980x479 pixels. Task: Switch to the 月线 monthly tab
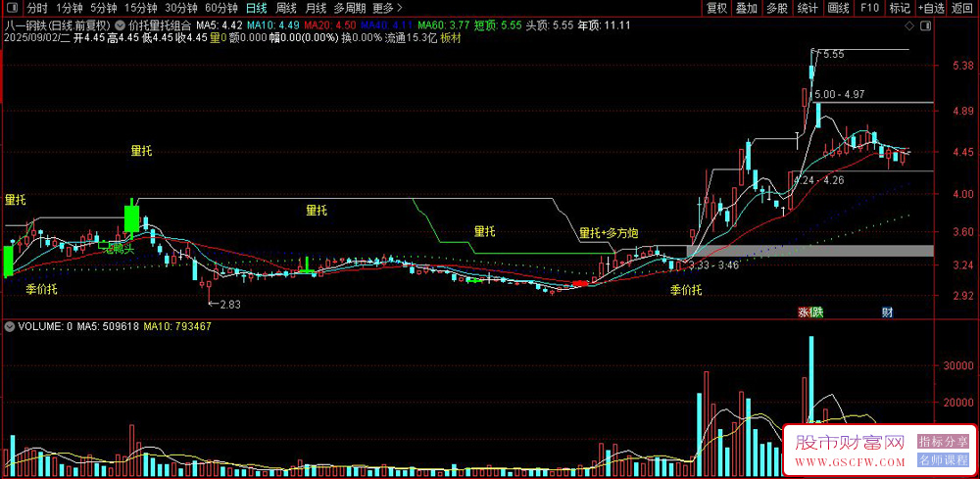tap(316, 8)
